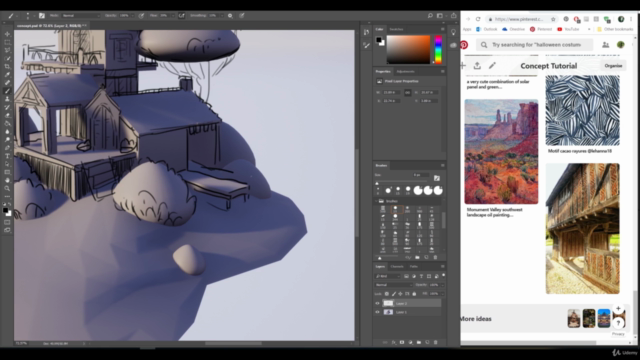This screenshot has width=640, height=360.
Task: Toggle pressure for opacity button
Action: click(x=141, y=16)
